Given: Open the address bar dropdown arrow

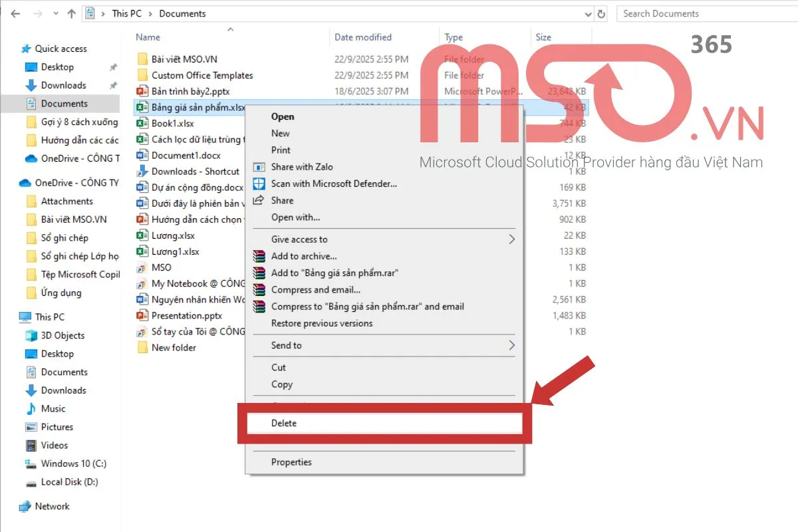Looking at the screenshot, I should 587,13.
